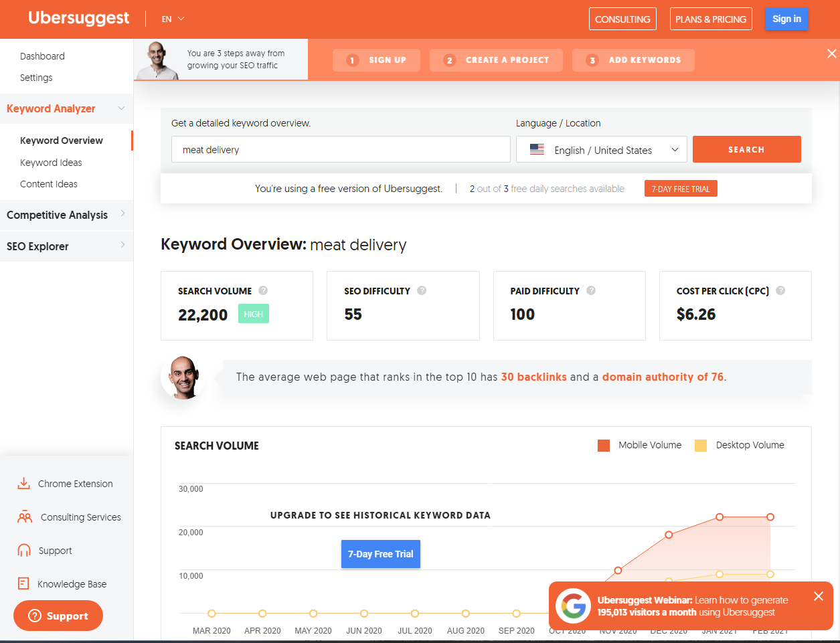This screenshot has height=643, width=840.
Task: Click the Google logo in webinar popup
Action: point(573,606)
